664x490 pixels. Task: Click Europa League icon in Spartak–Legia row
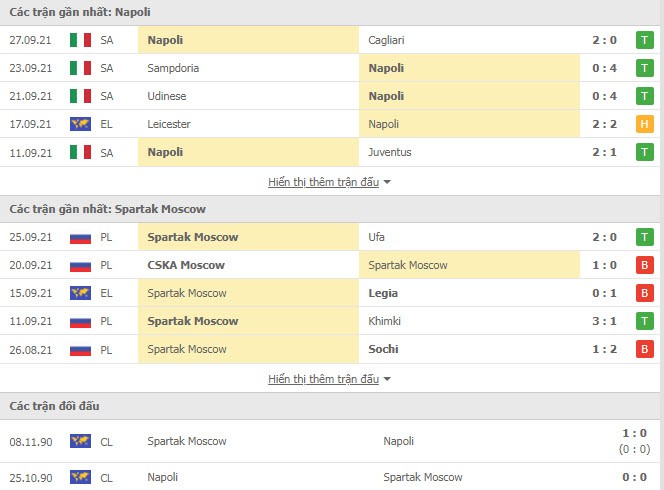pyautogui.click(x=80, y=293)
